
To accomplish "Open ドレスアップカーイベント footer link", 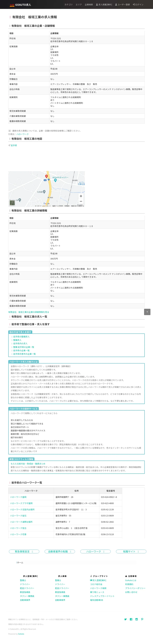I will pos(102,596).
